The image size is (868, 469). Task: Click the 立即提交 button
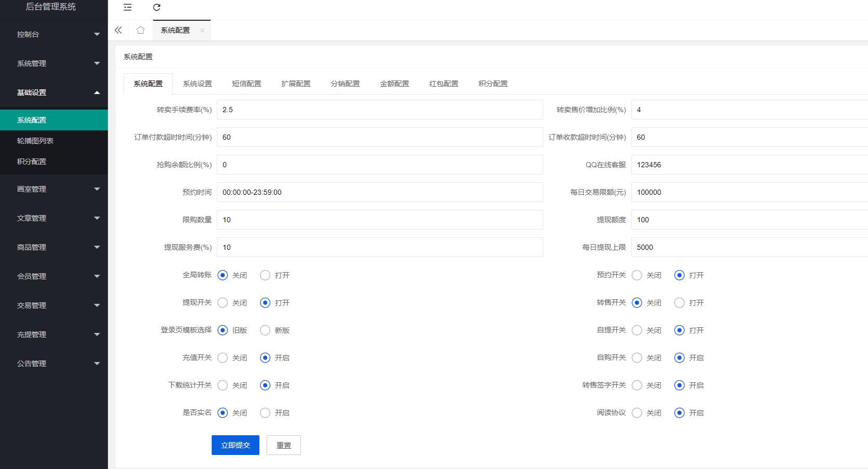[236, 445]
